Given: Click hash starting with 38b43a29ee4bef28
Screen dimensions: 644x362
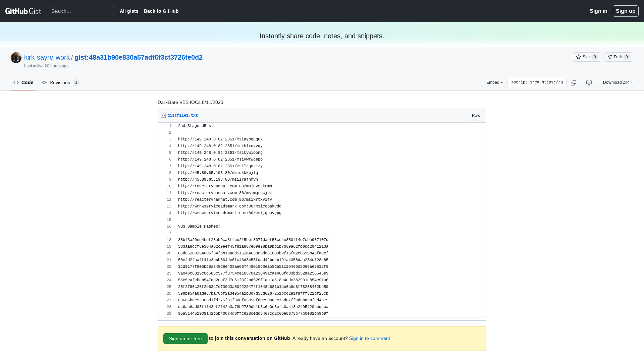Looking at the screenshot, I should (253, 240).
